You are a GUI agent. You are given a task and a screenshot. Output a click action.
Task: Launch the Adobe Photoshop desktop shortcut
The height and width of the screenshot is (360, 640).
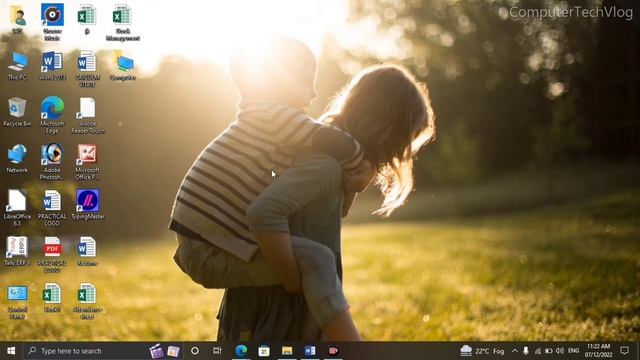[x=52, y=162]
